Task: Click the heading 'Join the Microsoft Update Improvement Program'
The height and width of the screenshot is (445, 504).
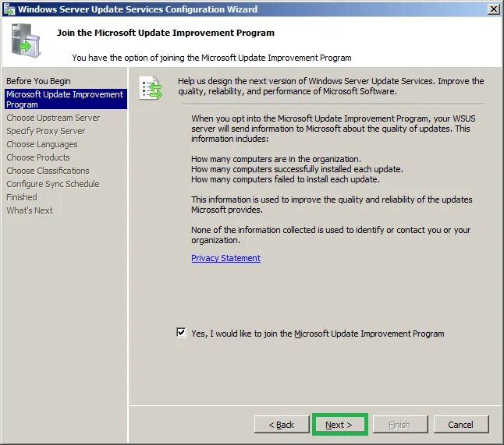Action: [x=165, y=33]
